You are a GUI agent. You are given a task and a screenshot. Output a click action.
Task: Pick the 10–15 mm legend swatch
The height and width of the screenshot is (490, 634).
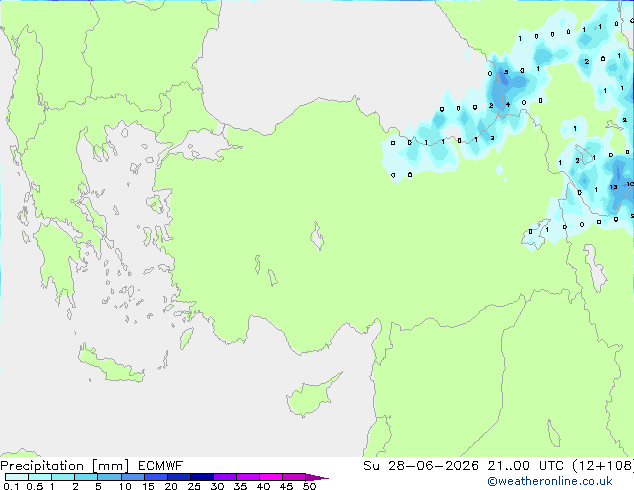tap(132, 477)
